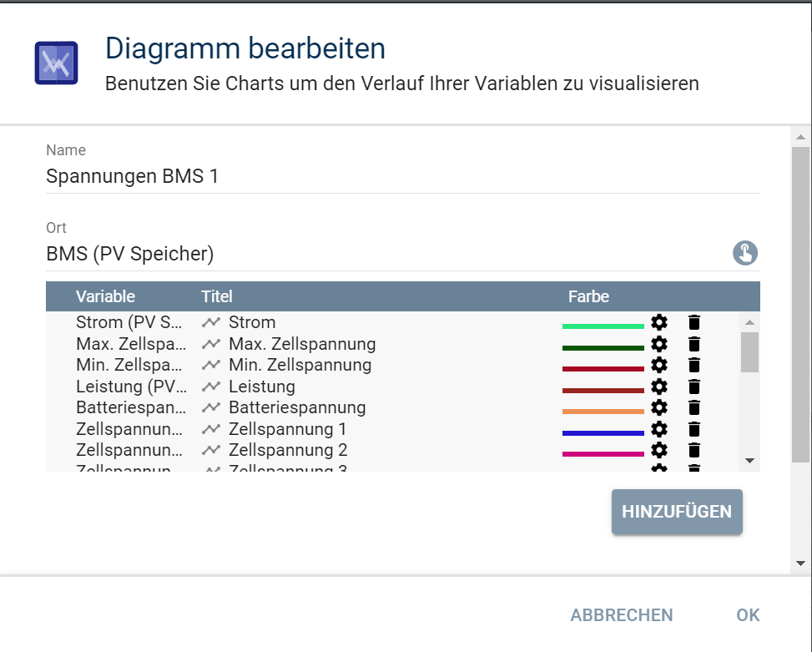
Task: Click gear icon of Min. Zellspannung
Action: [659, 365]
